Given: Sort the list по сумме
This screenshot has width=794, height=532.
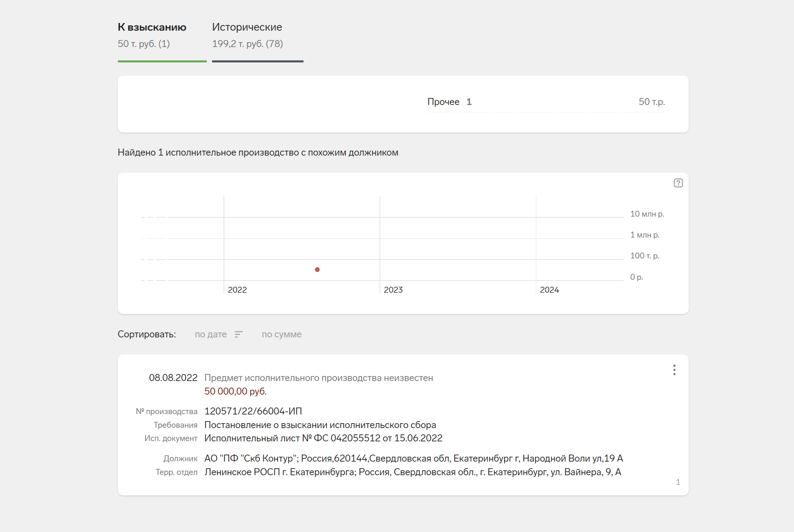Looking at the screenshot, I should point(282,335).
